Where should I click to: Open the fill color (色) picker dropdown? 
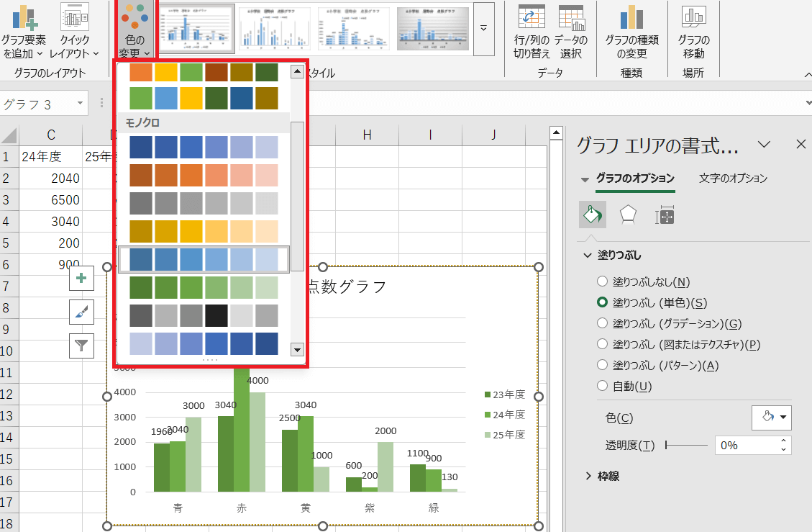click(772, 418)
